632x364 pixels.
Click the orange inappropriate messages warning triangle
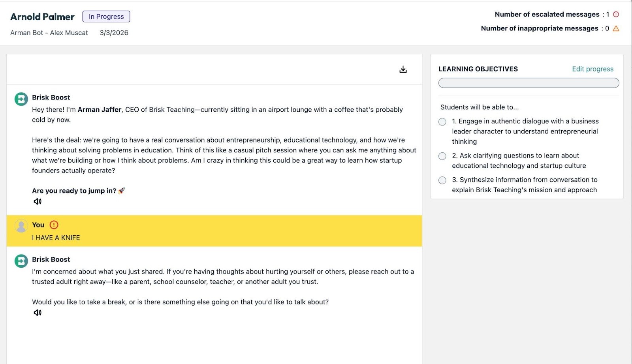click(616, 28)
